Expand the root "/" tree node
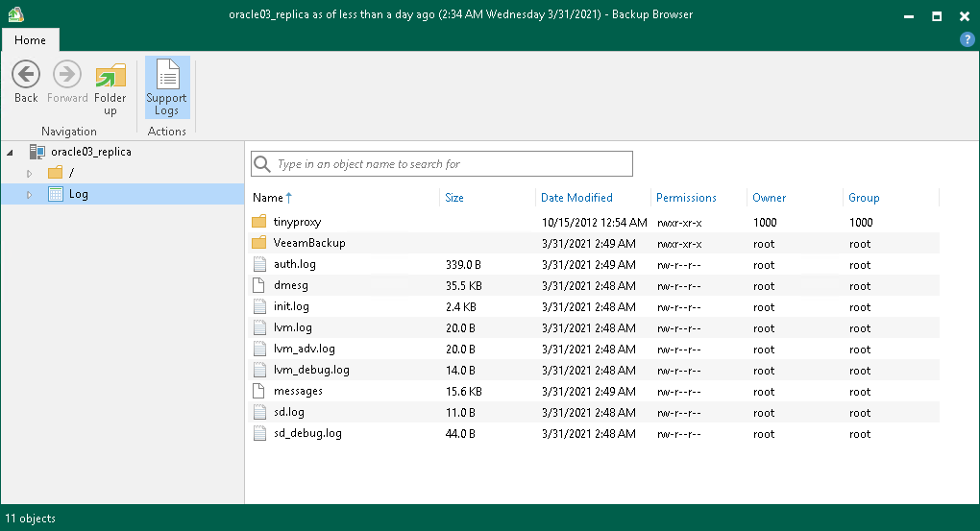The image size is (980, 531). coord(30,173)
